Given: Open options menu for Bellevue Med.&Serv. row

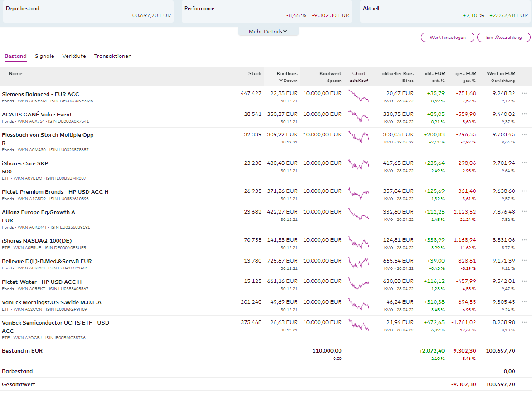Looking at the screenshot, I should 525,260.
